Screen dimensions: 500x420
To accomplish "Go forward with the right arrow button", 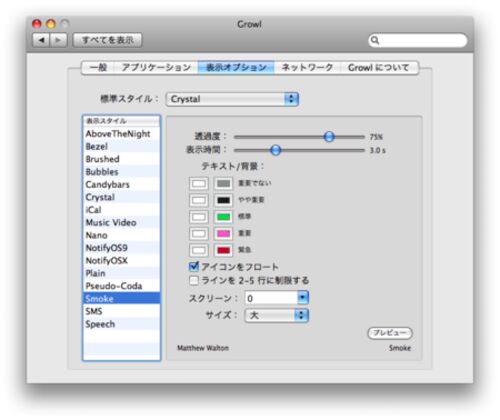I will tap(58, 40).
